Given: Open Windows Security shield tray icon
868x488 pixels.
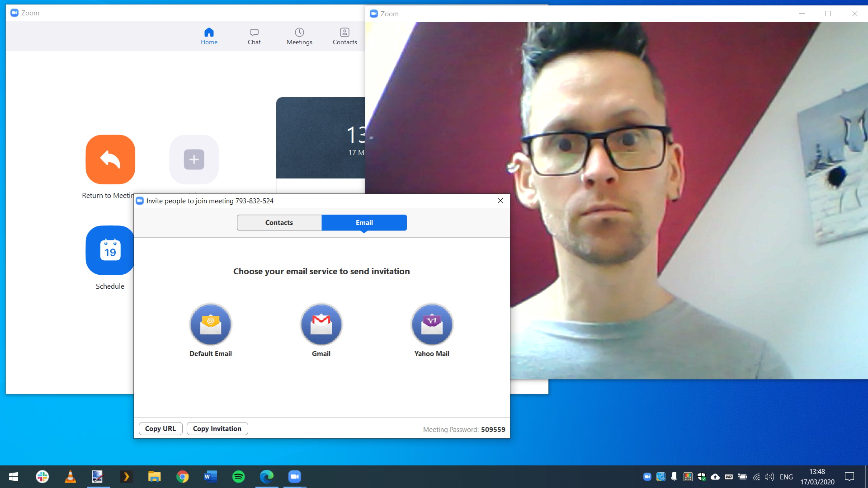Looking at the screenshot, I should click(x=702, y=477).
